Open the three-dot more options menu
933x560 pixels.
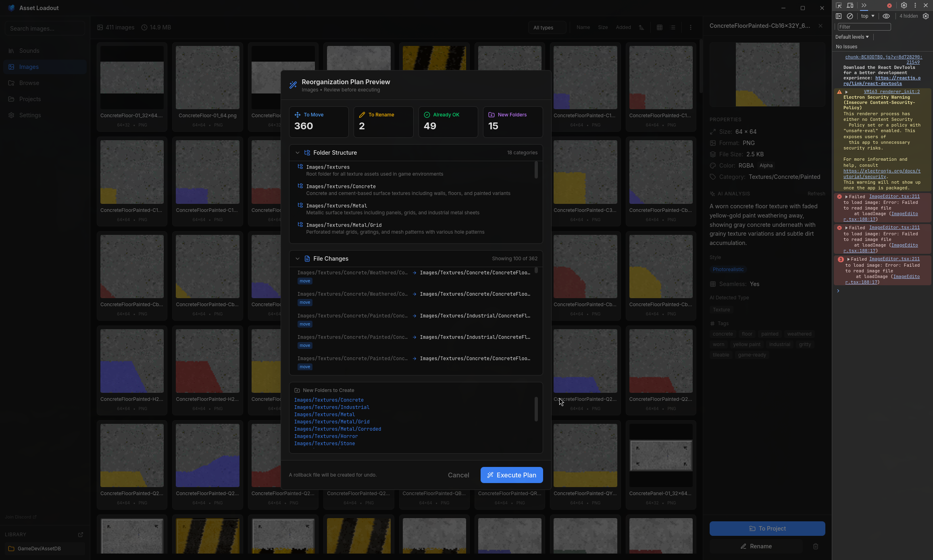pos(690,27)
